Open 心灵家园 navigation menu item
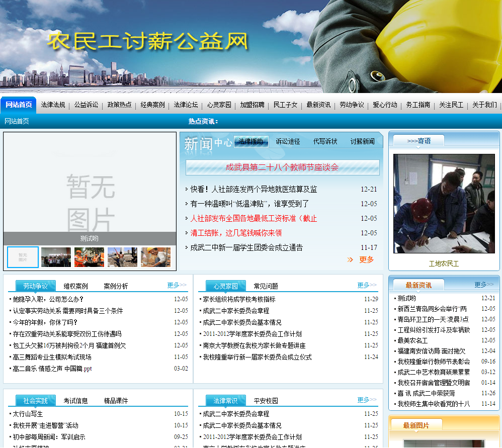This screenshot has height=448, width=502. coord(219,105)
